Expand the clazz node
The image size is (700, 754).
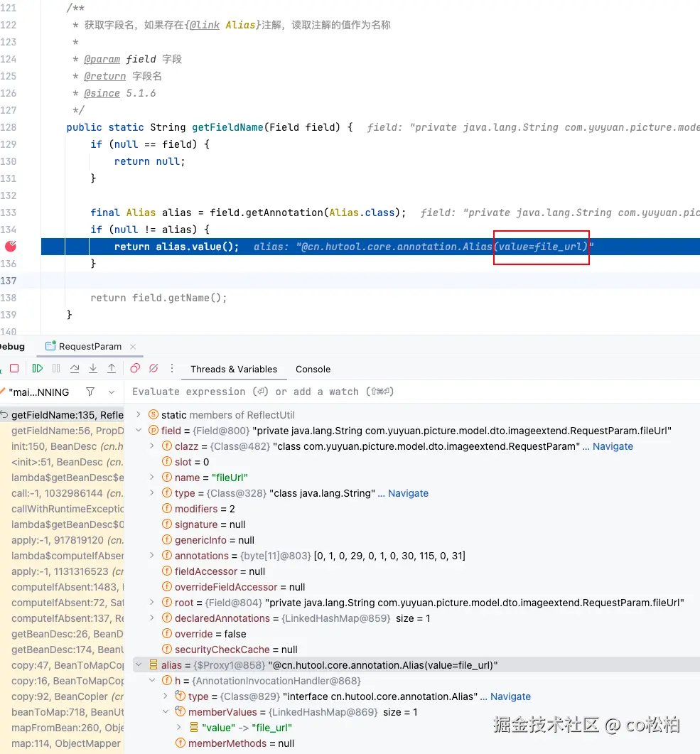coord(152,446)
